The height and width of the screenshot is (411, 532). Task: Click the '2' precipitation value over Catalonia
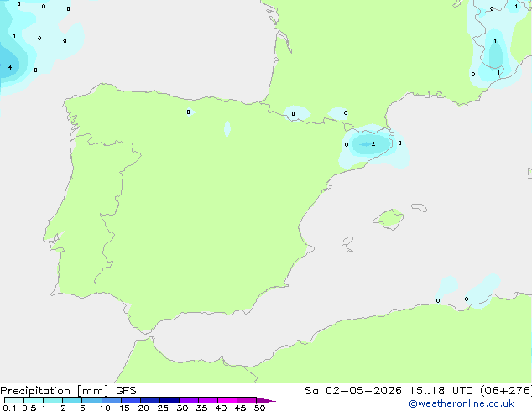(x=373, y=143)
